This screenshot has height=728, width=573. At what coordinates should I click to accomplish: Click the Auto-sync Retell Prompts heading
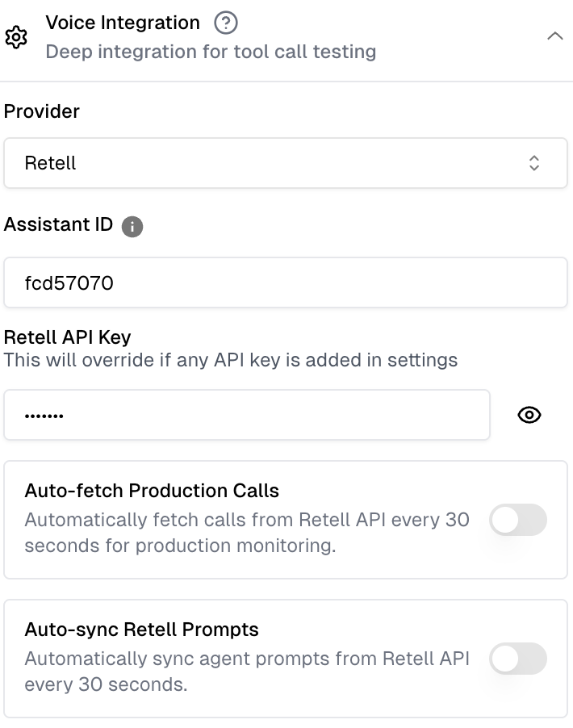coord(142,630)
